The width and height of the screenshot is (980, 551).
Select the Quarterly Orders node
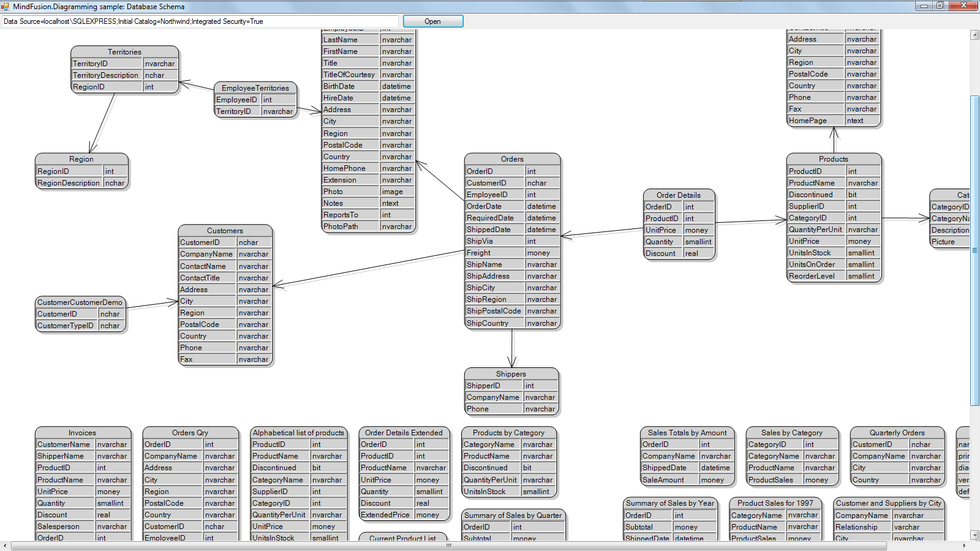tap(897, 432)
